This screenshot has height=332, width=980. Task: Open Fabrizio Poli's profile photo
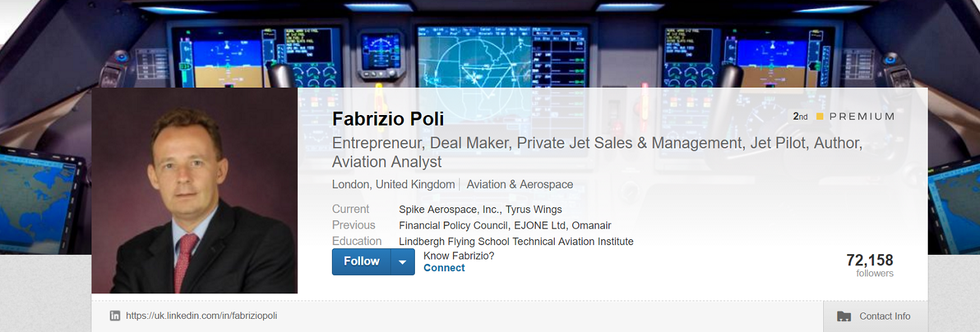click(195, 191)
